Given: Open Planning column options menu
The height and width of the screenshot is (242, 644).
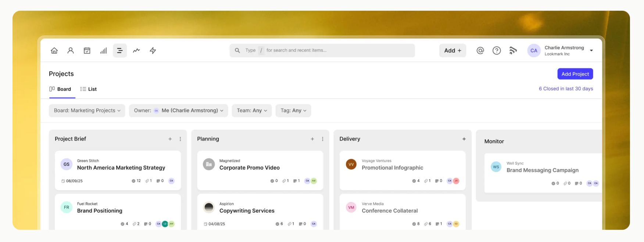Looking at the screenshot, I should [322, 139].
